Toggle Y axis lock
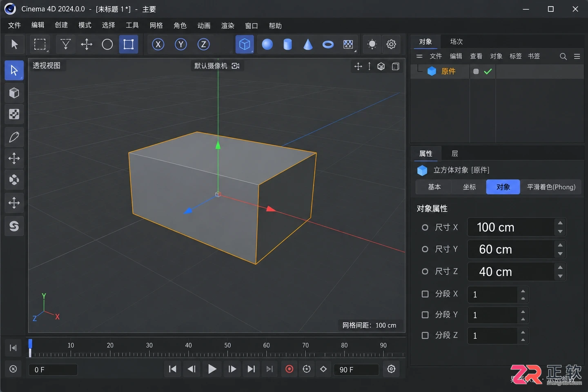The width and height of the screenshot is (588, 392). click(180, 44)
